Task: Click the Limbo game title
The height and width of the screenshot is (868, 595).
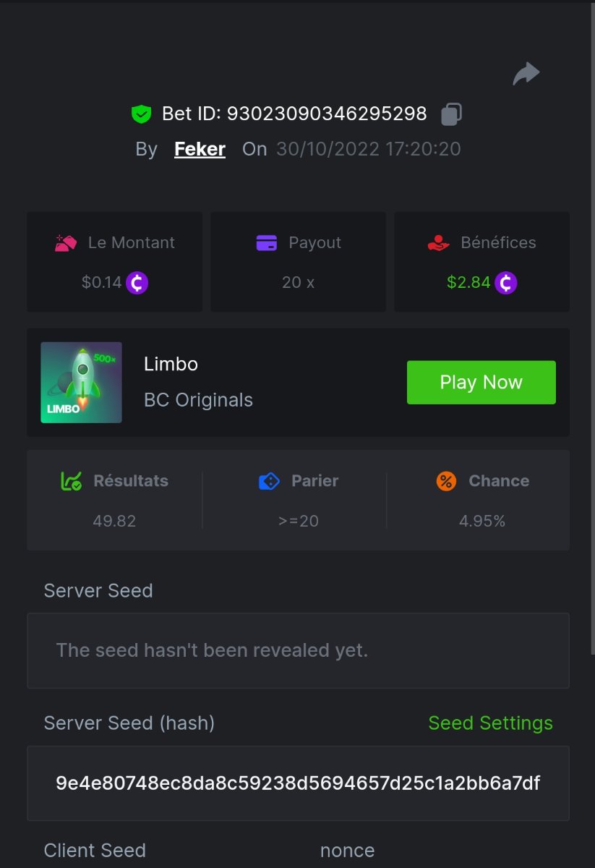Action: [x=171, y=364]
